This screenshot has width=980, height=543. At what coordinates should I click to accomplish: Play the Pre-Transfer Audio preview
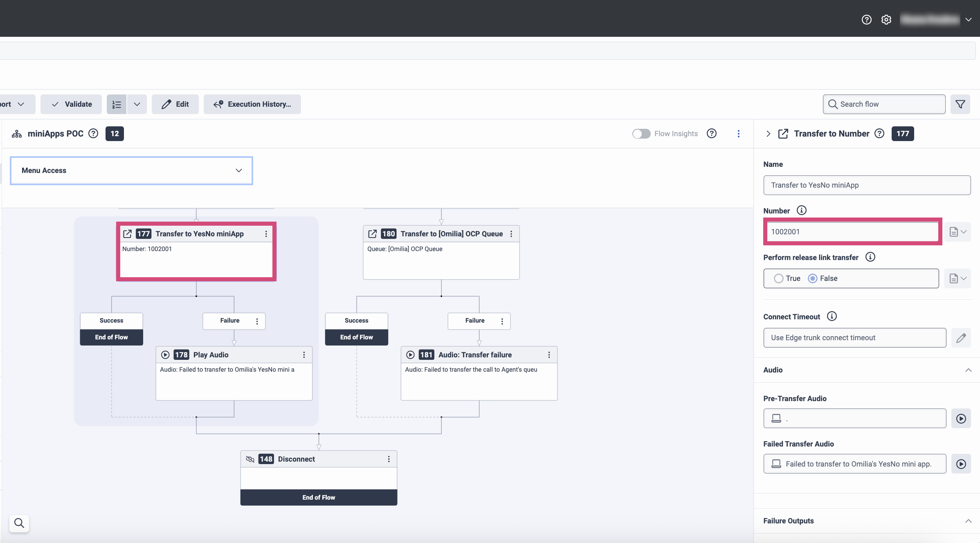pos(961,419)
